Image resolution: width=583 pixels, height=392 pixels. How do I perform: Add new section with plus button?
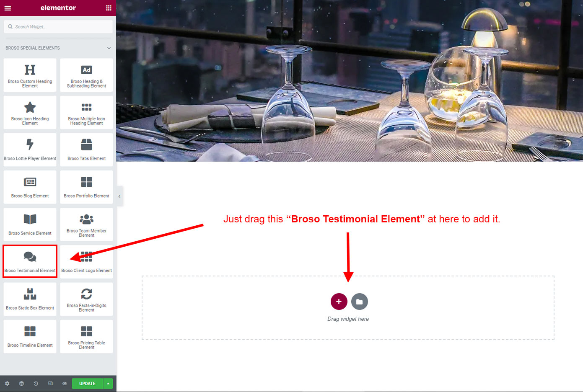pyautogui.click(x=339, y=302)
